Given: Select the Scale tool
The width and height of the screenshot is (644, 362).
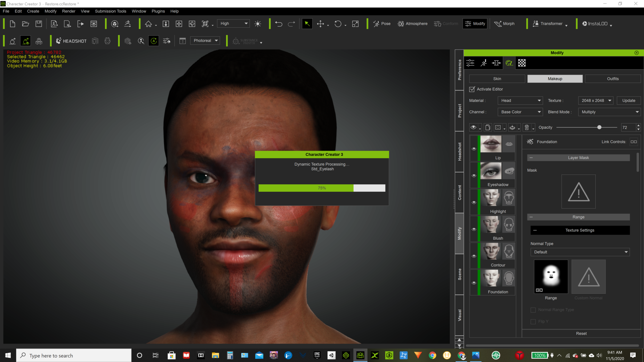Looking at the screenshot, I should point(355,24).
